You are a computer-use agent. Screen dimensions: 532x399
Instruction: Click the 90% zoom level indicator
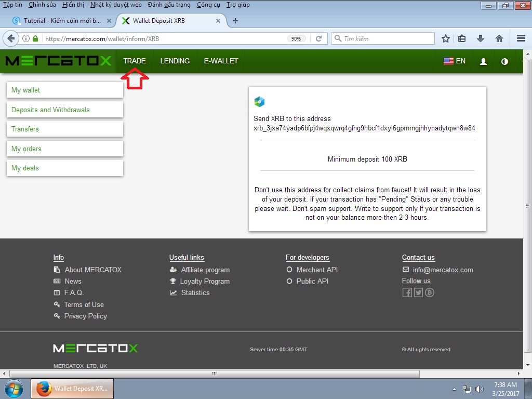click(x=296, y=38)
